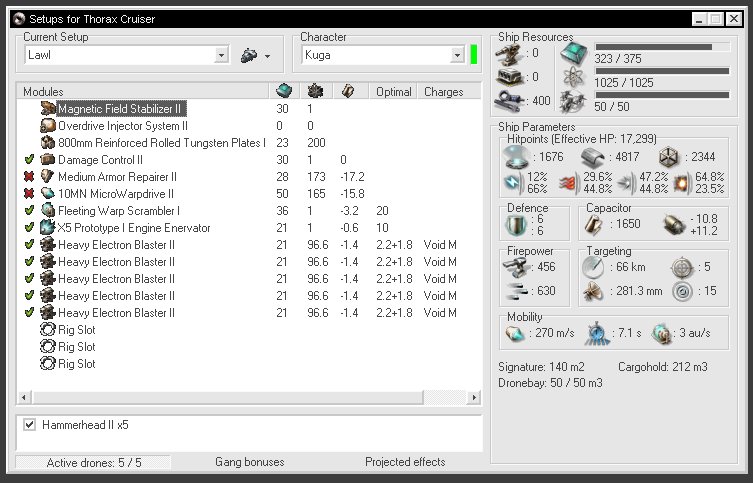The width and height of the screenshot is (753, 483).
Task: Click the Effective HP: 17,299 label
Action: 604,139
